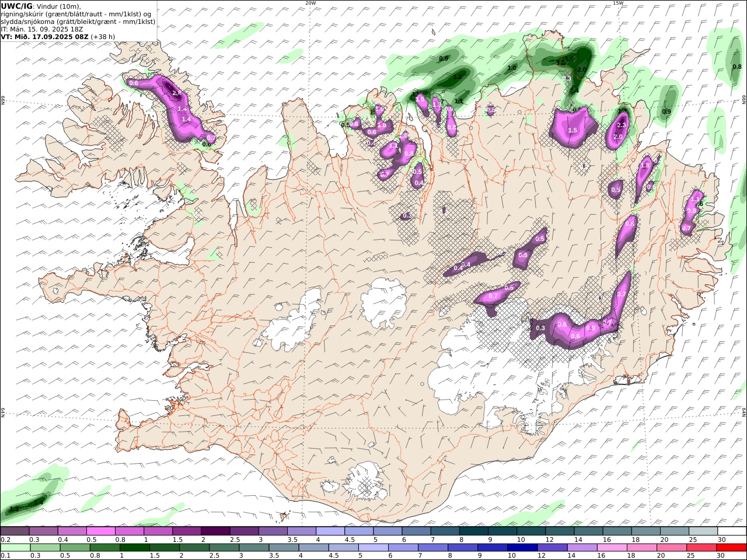This screenshot has height=560, width=747.
Task: Click the 'IT: Mán. 15. 09. 2025 18Z' line
Action: [41, 29]
